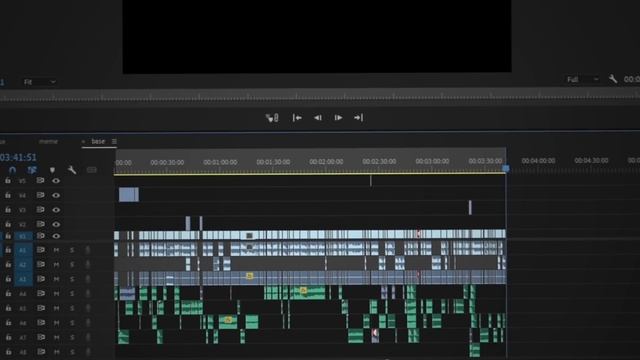
Task: Mute audio track A6
Action: tap(56, 322)
